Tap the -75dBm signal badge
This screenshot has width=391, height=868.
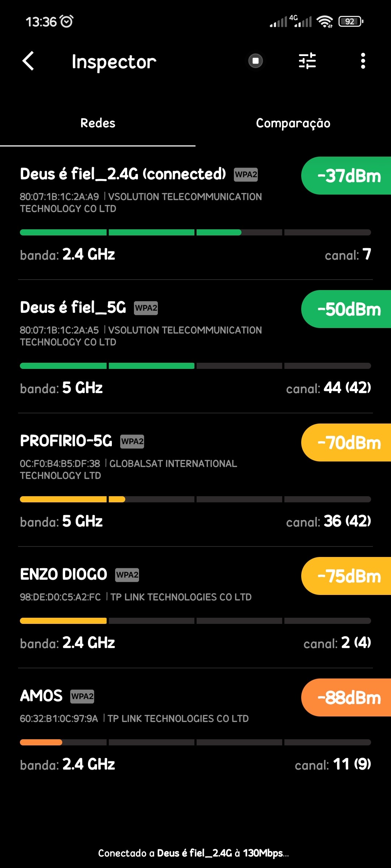348,576
